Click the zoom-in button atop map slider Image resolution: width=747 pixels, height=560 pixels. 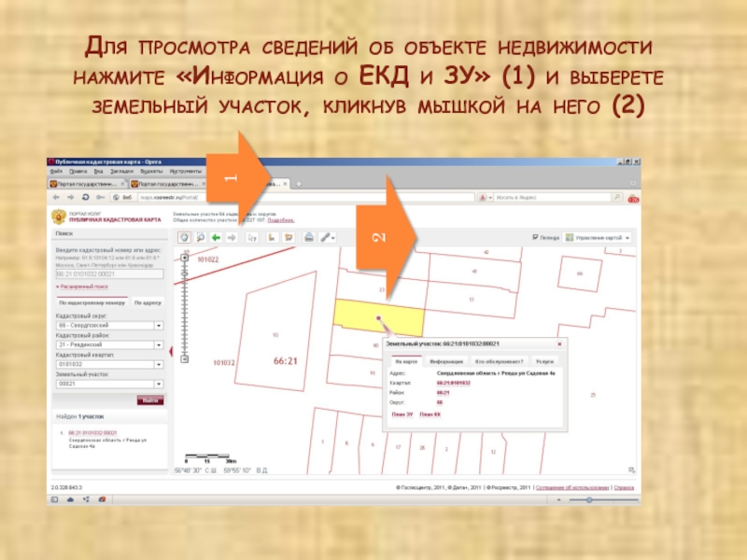(x=185, y=258)
